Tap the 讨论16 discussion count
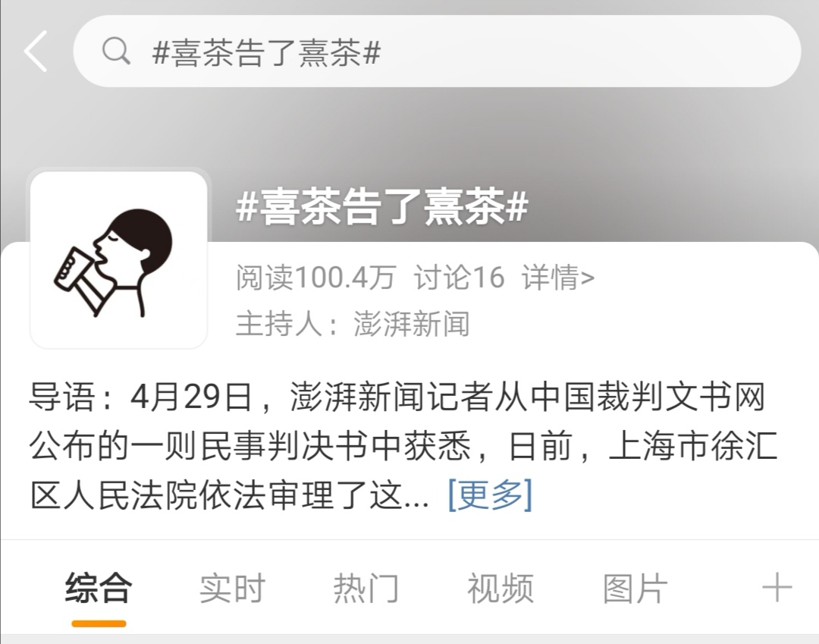 coord(460,278)
